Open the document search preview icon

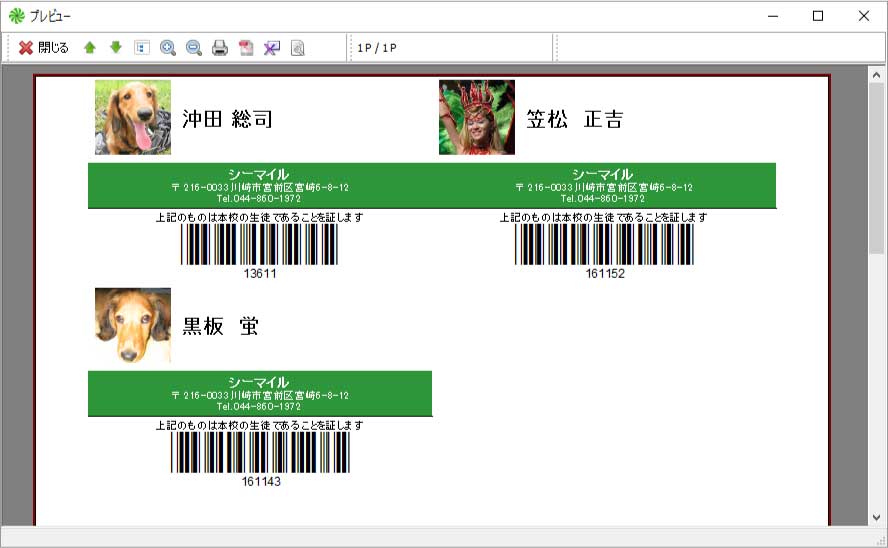point(298,48)
